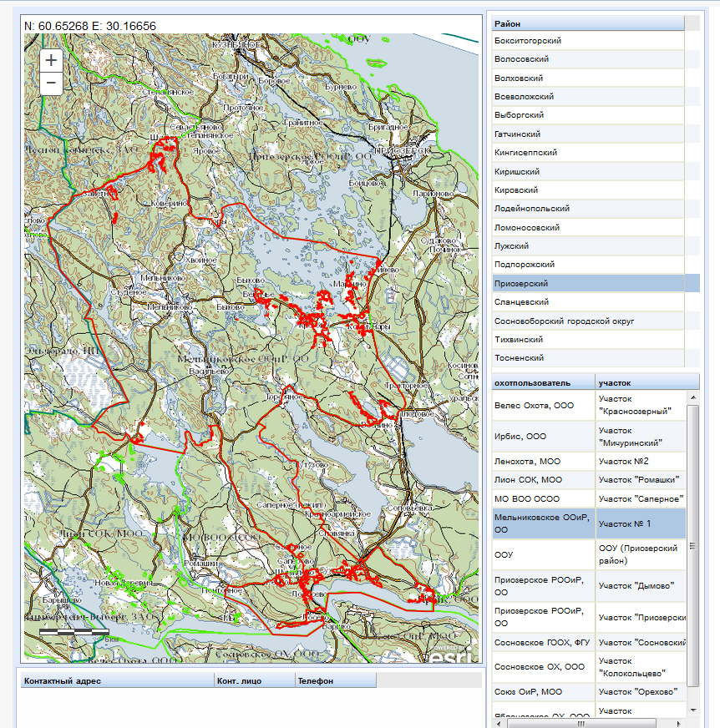
Task: Select Тихвинский district
Action: (x=588, y=340)
